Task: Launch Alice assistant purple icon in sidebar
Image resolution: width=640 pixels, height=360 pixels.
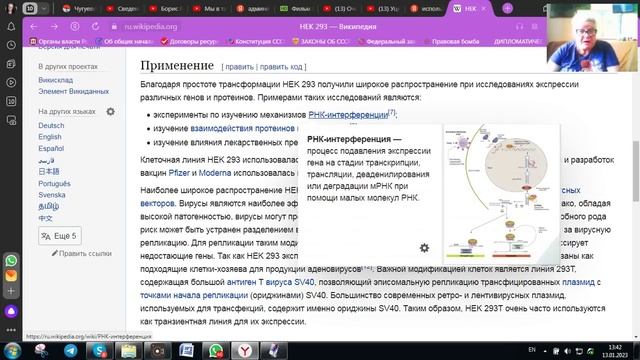Action: point(11,311)
